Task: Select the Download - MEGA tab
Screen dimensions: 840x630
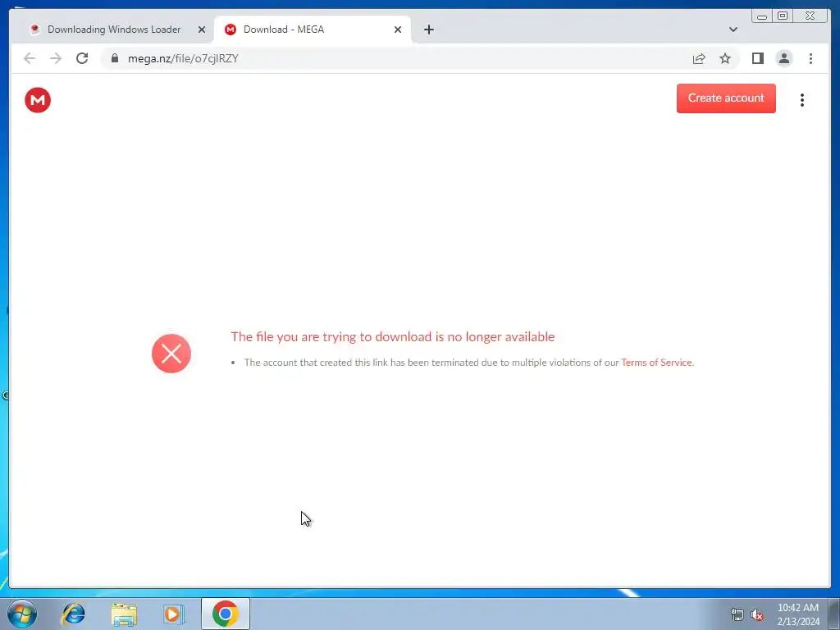Action: point(312,30)
